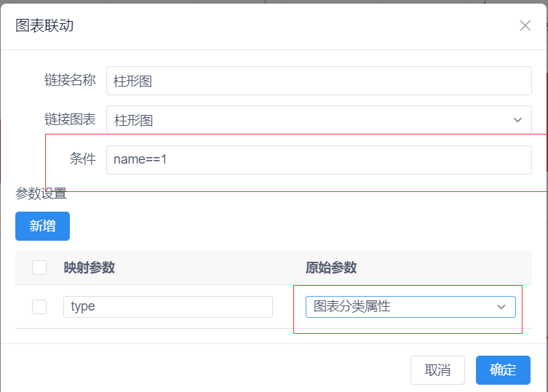The height and width of the screenshot is (392, 548).
Task: Toggle the select-all checkbox in table header
Action: [x=39, y=268]
